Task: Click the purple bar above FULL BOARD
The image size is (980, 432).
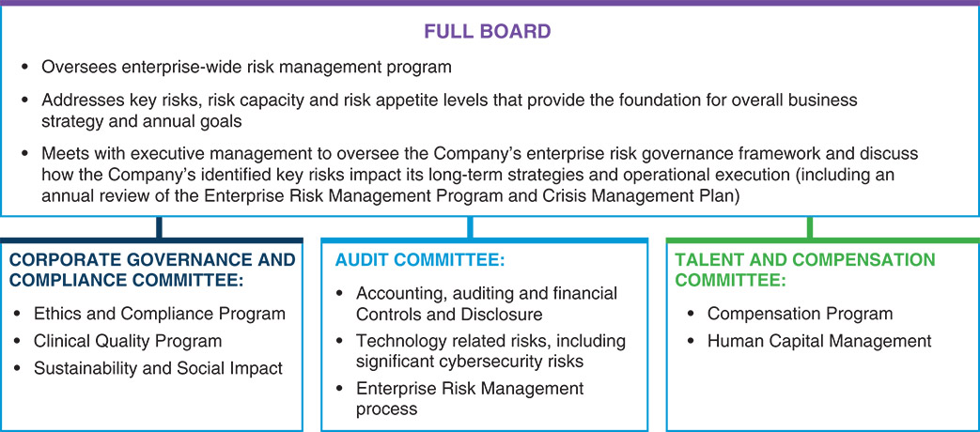Action: point(490,4)
